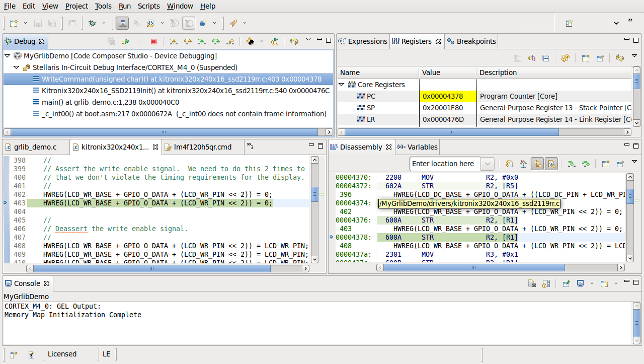Click the Step Into icon in Debug view
Screen dimensions: 644x364
coord(173,41)
